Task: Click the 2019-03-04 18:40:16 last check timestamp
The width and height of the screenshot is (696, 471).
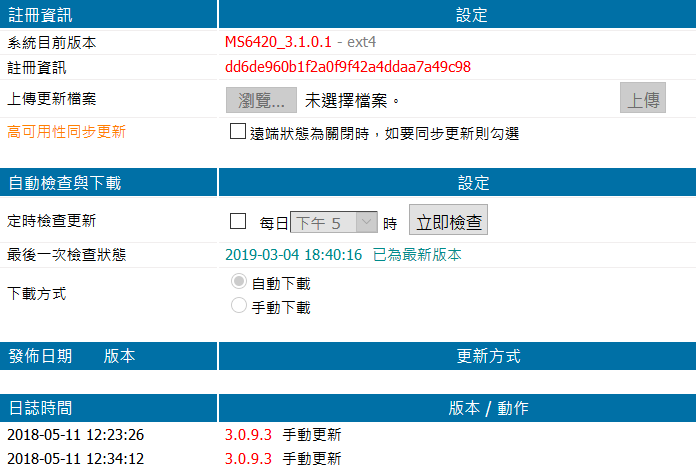Action: 294,255
